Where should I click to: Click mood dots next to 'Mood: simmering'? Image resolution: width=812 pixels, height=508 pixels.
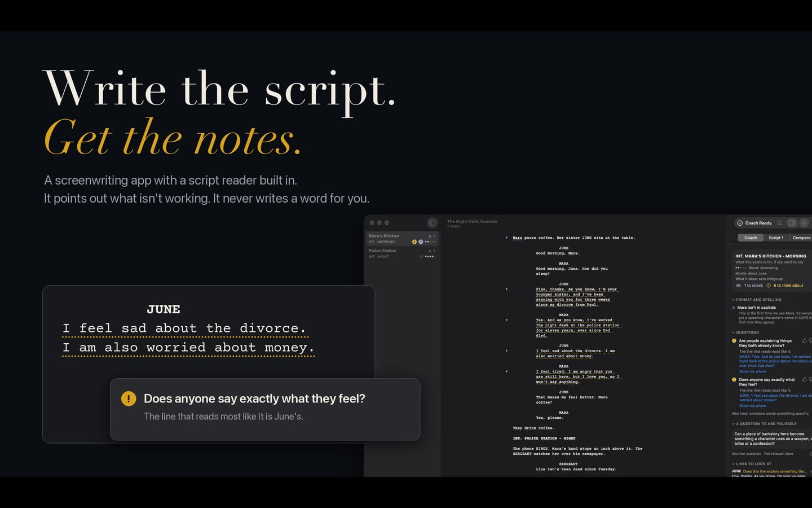740,268
